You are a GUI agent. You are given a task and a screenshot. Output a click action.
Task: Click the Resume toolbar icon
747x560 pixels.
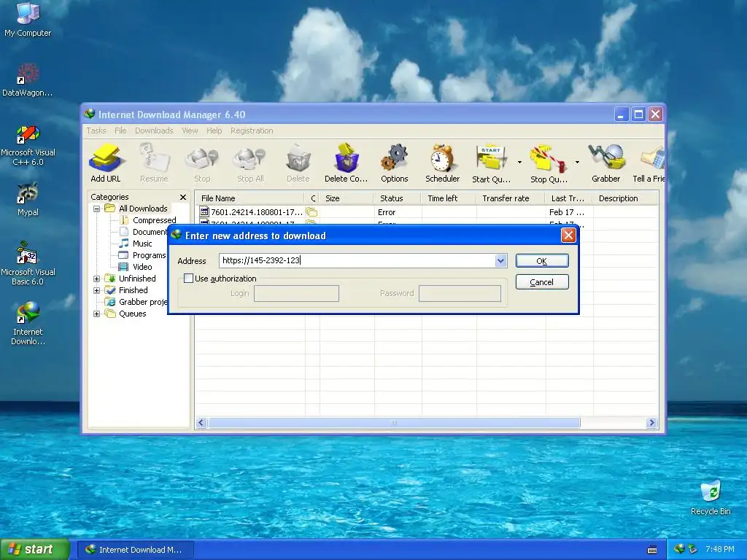pyautogui.click(x=154, y=158)
